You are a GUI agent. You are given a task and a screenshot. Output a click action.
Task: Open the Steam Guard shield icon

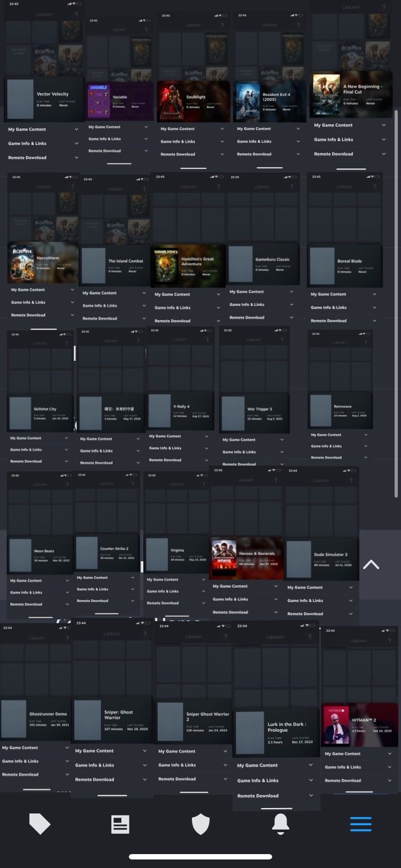pos(200,824)
